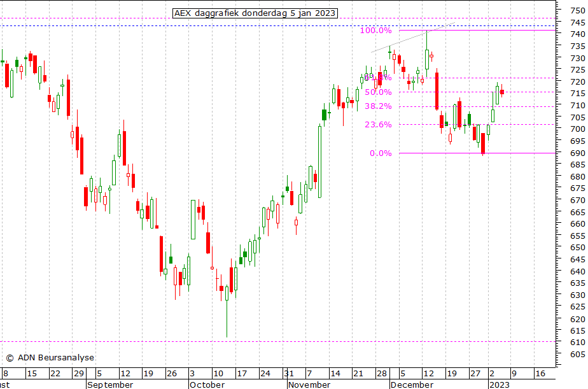
Task: Click the '685' price axis label
Action: coord(578,165)
